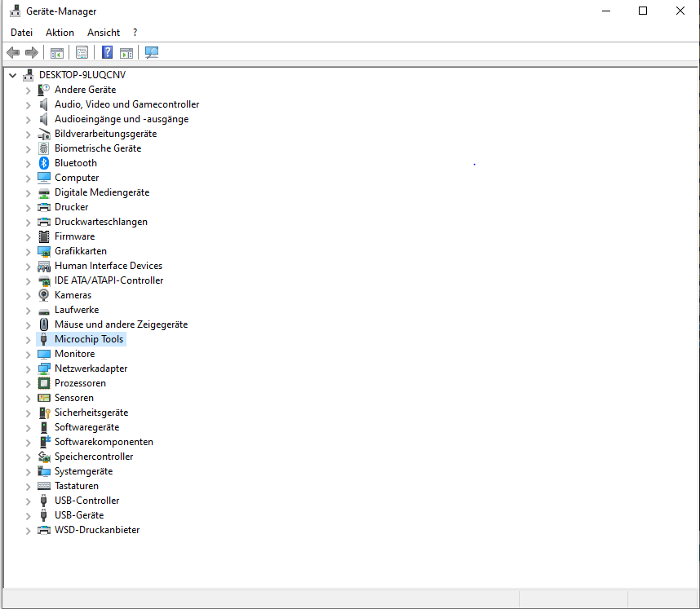Viewport: 700px width, 609px height.
Task: Select the Digitale Mediengeräte row
Action: pos(102,192)
